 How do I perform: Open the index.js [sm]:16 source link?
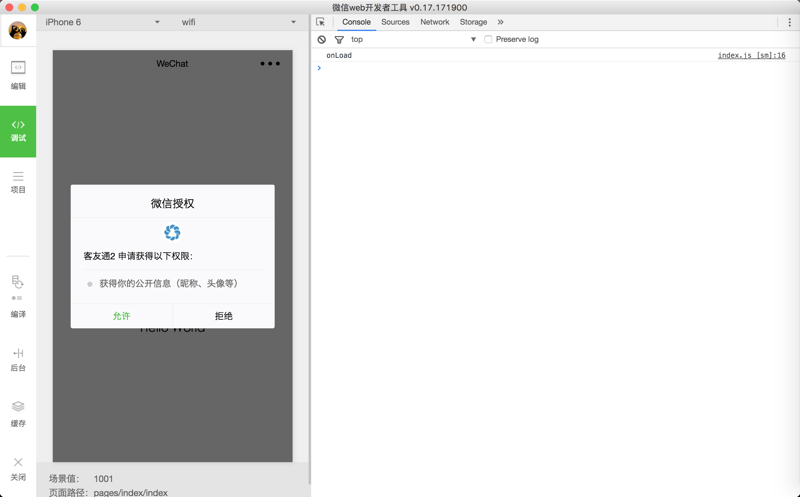tap(752, 55)
